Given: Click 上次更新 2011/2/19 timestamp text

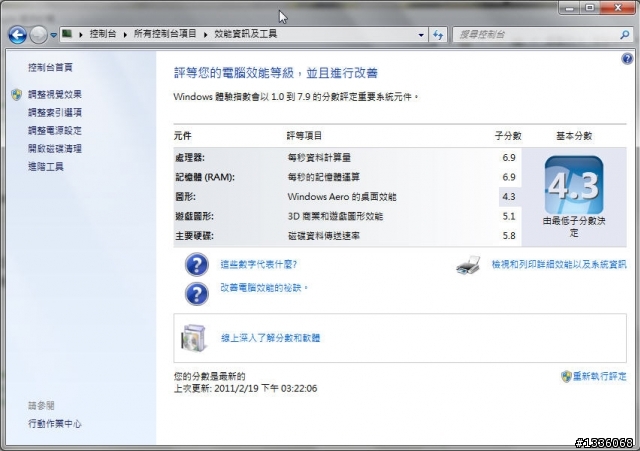Looking at the screenshot, I should (245, 389).
